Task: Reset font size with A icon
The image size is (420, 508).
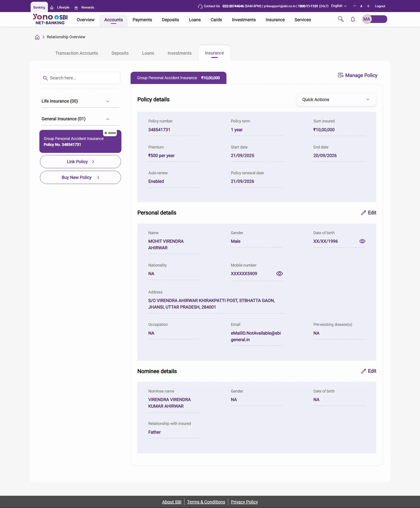Action: (361, 6)
